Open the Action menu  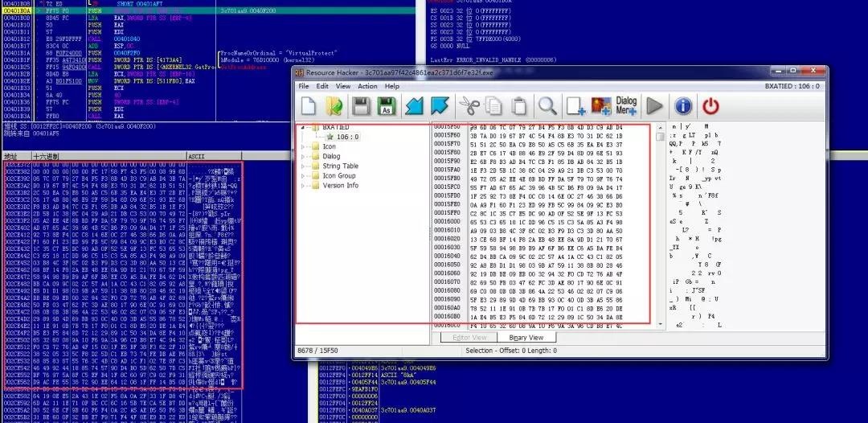[367, 86]
